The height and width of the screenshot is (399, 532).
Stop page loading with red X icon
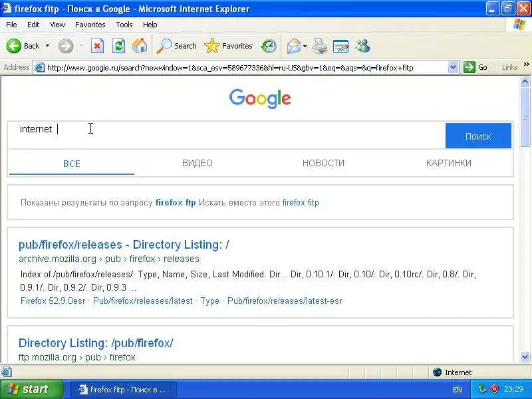pos(97,46)
